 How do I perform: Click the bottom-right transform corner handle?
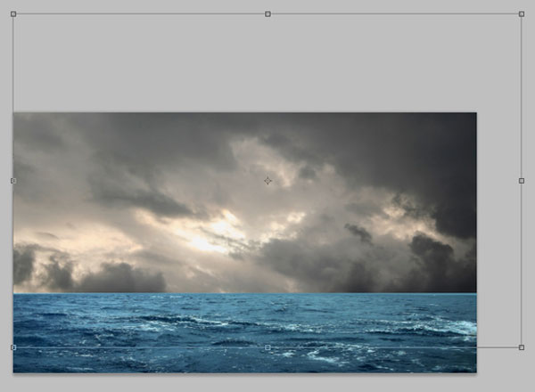[522, 347]
